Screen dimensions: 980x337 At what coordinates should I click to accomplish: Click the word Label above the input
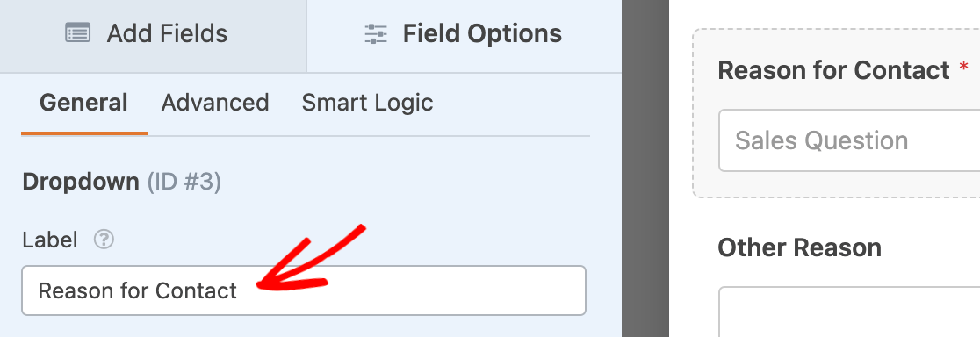coord(50,240)
